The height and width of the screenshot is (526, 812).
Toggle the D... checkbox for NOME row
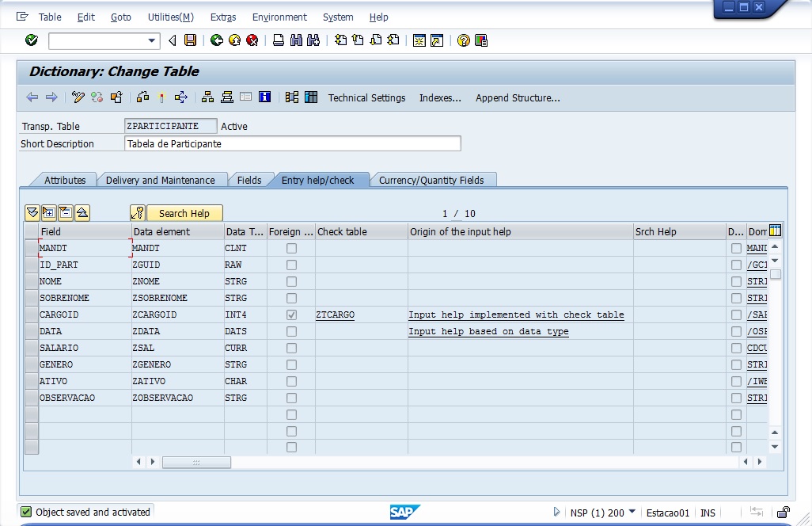pyautogui.click(x=737, y=282)
